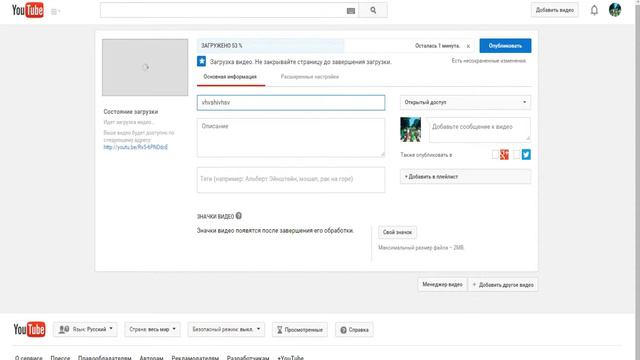Open the video thumbnails help question mark
This screenshot has width=640, height=360.
(x=239, y=216)
